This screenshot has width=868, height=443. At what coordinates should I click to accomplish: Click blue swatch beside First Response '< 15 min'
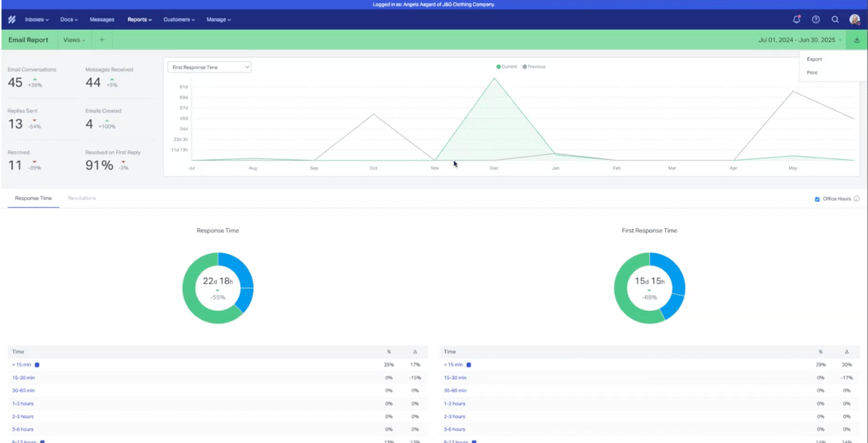coord(469,365)
